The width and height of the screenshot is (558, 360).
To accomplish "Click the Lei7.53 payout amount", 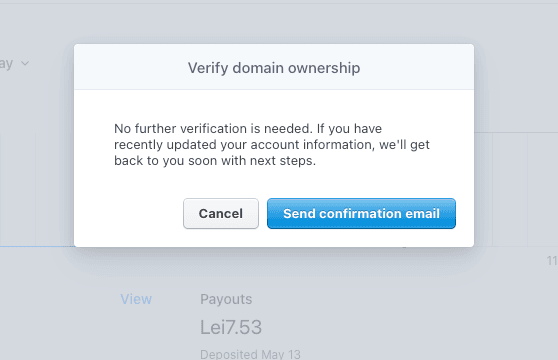I will click(231, 327).
